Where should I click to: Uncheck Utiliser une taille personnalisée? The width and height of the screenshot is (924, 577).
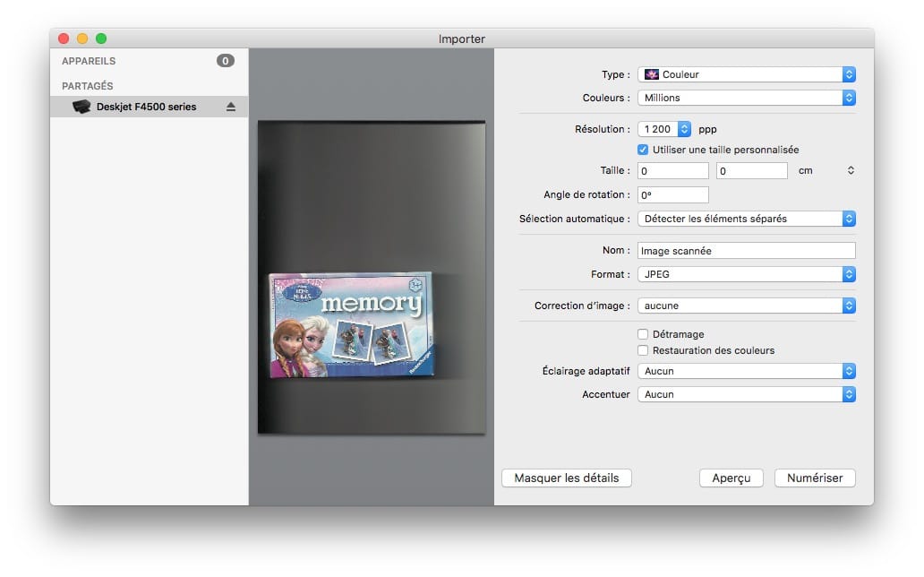point(642,150)
